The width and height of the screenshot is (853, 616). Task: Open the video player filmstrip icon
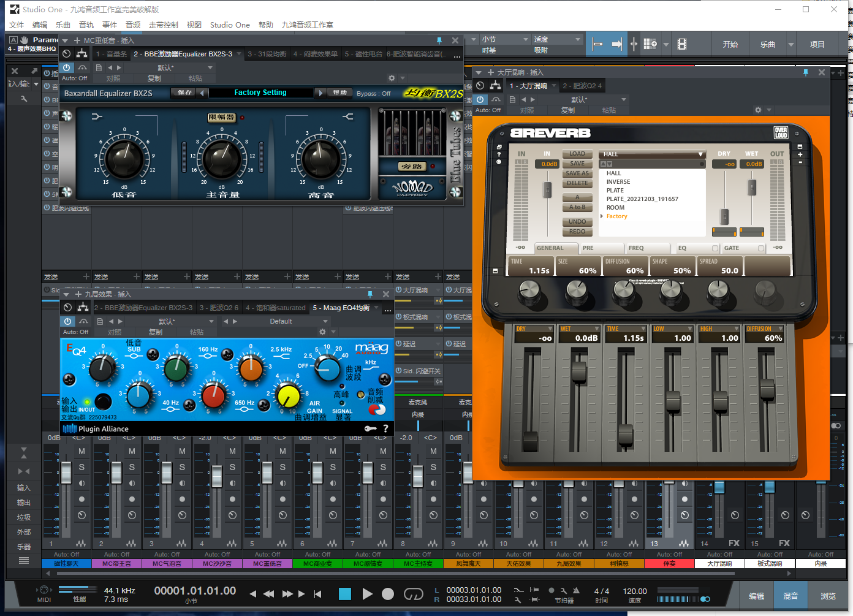(x=682, y=44)
